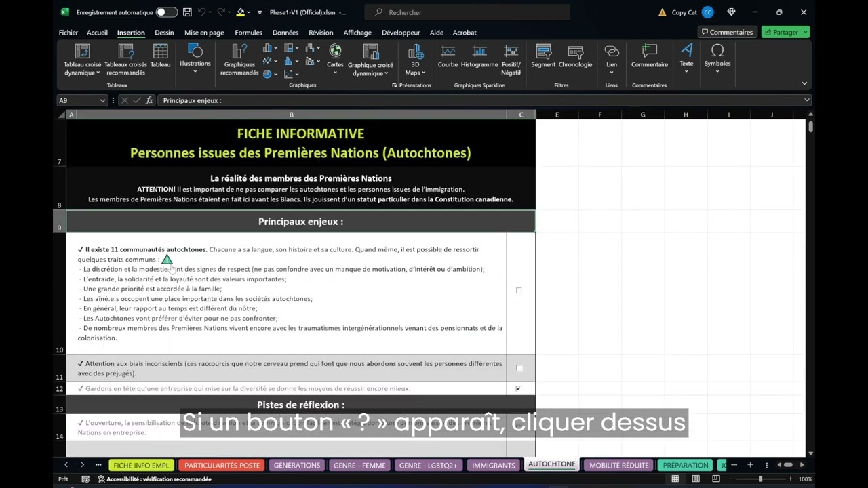Toggle Enregistrement automatique switch
868x488 pixels.
[x=166, y=12]
